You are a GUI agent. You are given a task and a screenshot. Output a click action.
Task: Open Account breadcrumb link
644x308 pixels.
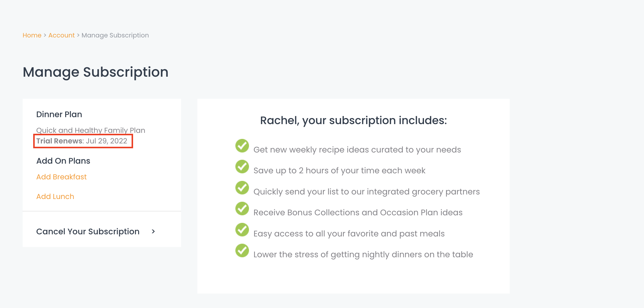(62, 35)
